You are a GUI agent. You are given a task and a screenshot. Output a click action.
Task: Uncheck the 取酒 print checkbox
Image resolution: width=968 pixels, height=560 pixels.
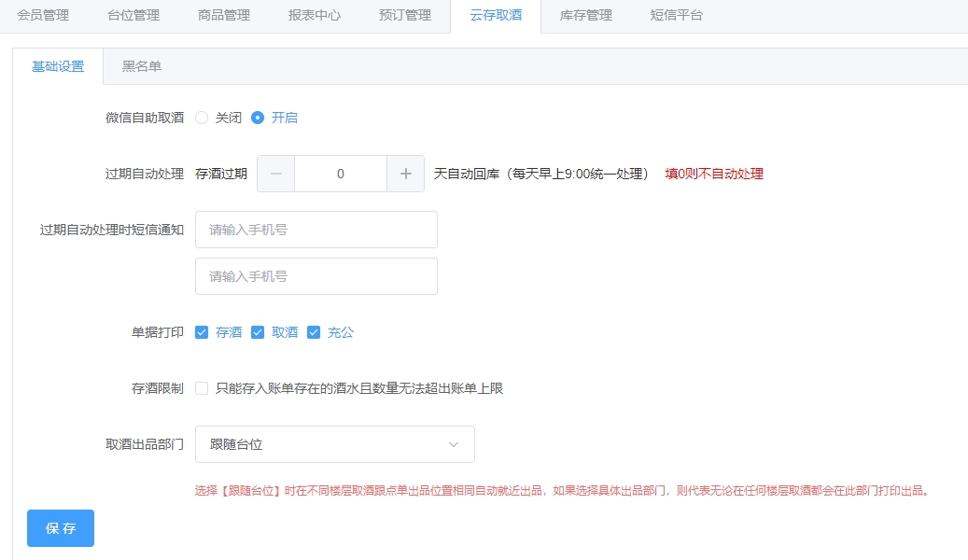258,332
